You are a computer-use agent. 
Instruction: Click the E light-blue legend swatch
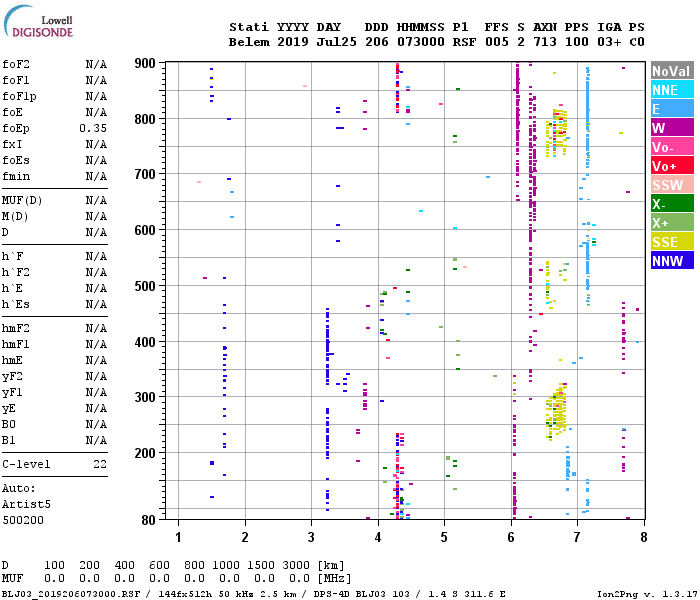coord(672,108)
